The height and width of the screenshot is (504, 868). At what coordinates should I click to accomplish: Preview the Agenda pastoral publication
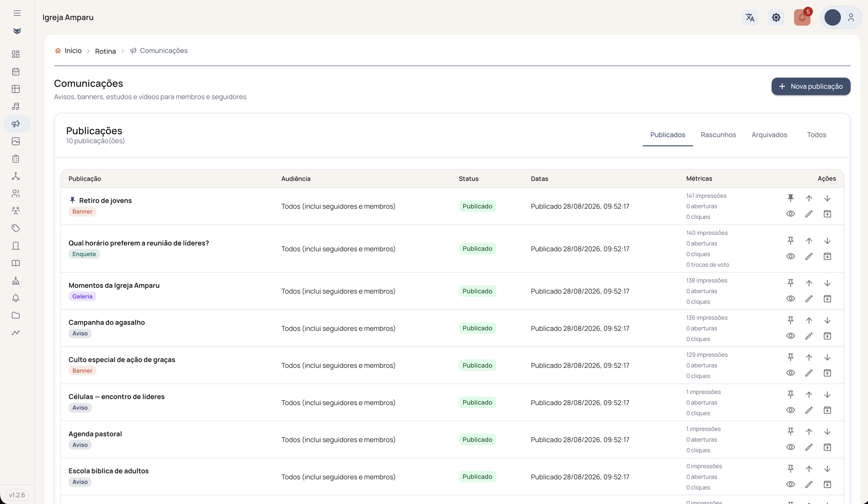click(x=790, y=447)
